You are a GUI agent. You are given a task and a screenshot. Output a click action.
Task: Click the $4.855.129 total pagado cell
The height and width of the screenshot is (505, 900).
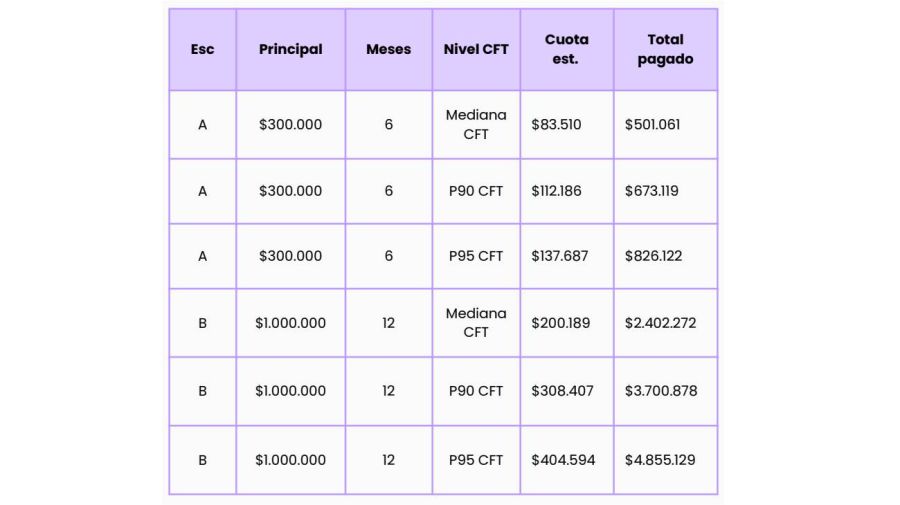[665, 460]
